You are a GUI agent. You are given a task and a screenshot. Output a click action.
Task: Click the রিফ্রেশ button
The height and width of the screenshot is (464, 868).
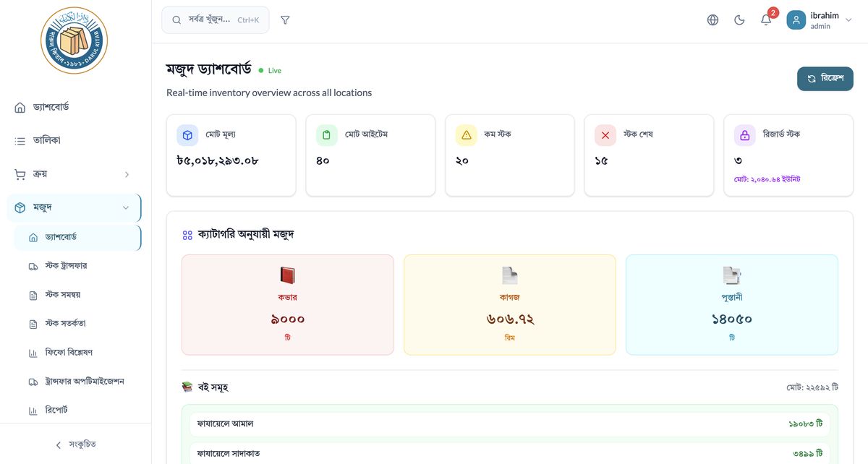(825, 78)
